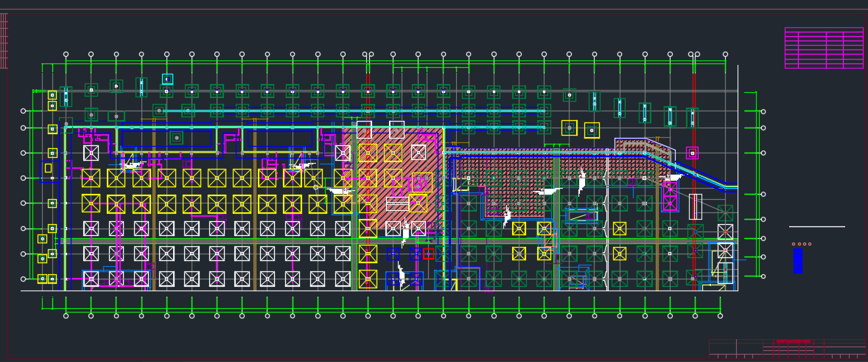Pick the single red square in the plan
Image resolution: width=868 pixels, height=362 pixels.
428,254
